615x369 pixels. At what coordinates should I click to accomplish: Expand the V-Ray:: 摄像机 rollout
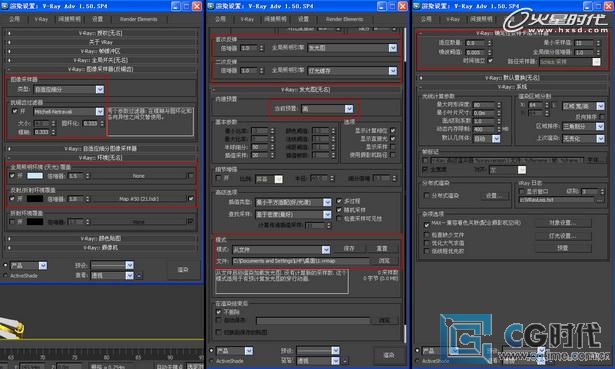tap(100, 247)
